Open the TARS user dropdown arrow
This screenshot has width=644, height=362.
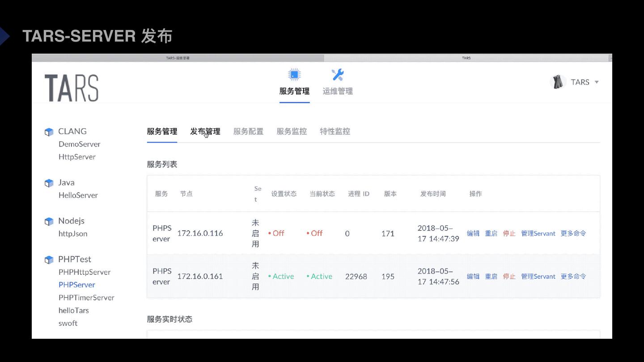coord(597,82)
